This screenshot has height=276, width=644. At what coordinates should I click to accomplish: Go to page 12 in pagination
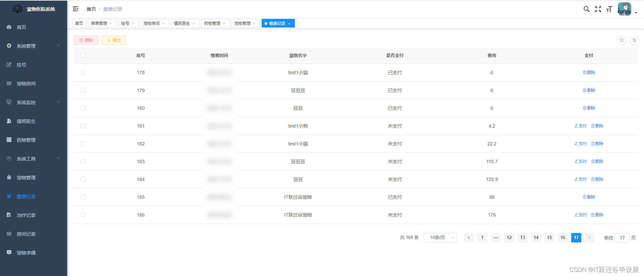click(509, 237)
